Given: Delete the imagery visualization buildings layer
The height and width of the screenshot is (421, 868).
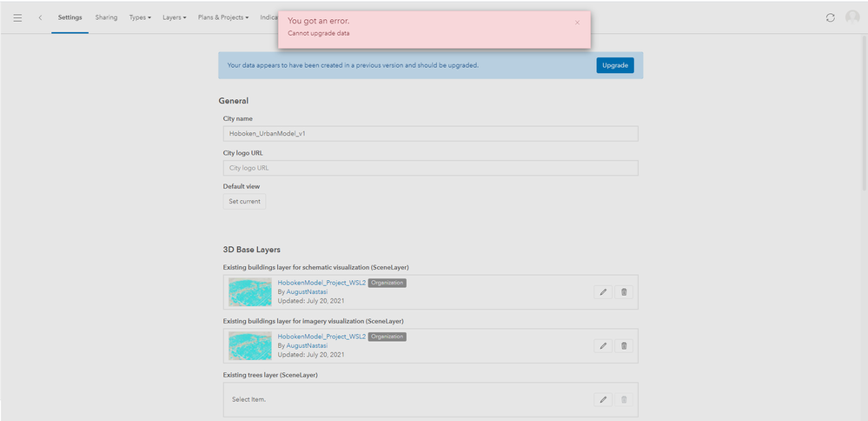Looking at the screenshot, I should coord(623,345).
